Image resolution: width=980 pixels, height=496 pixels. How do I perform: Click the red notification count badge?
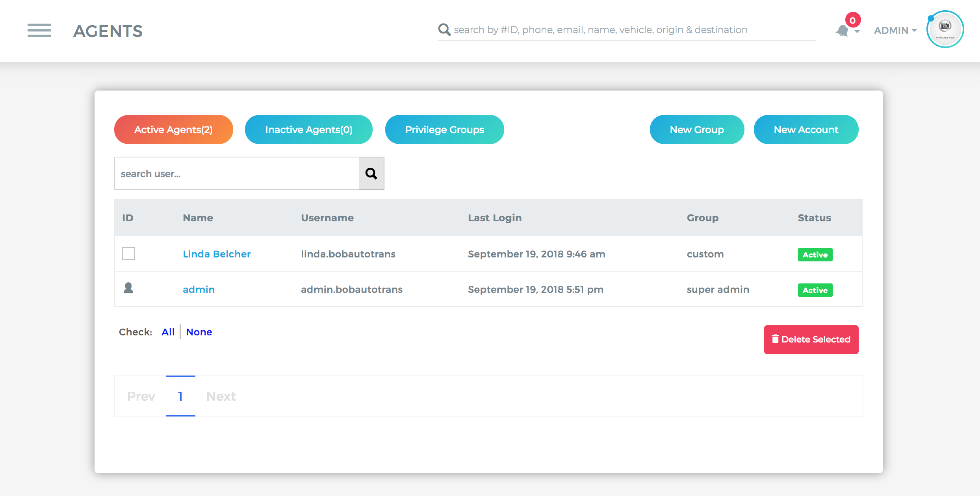(x=853, y=20)
